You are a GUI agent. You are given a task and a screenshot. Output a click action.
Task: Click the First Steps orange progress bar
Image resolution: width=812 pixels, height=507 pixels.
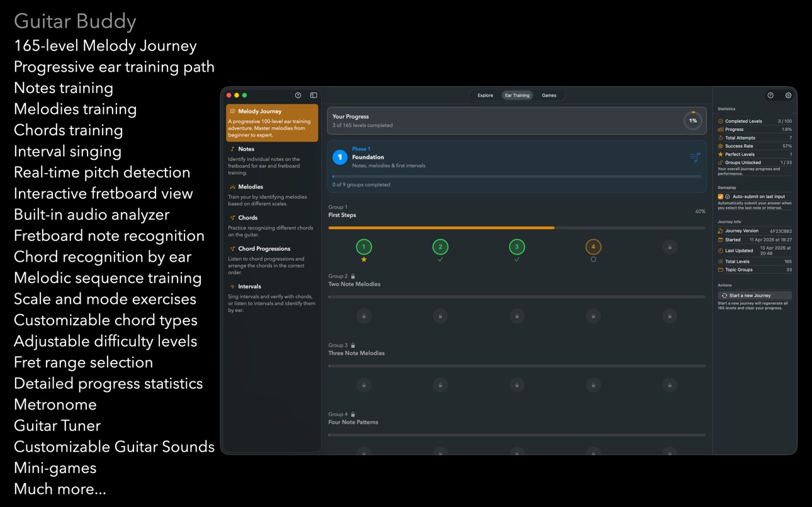click(441, 228)
